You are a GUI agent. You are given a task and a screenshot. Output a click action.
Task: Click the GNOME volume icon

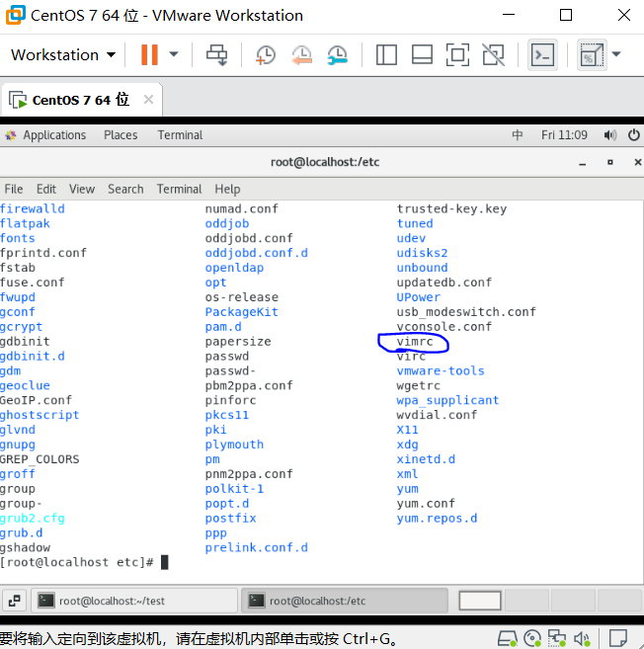(610, 135)
